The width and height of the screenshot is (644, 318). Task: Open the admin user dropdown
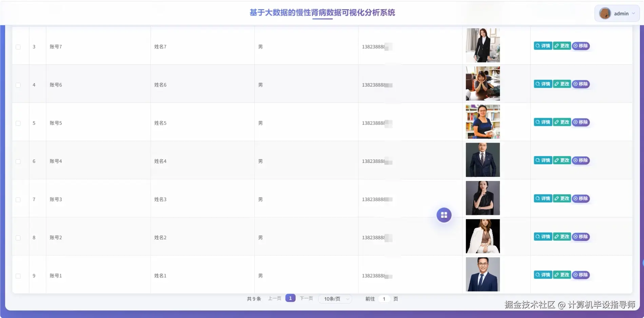click(x=617, y=14)
